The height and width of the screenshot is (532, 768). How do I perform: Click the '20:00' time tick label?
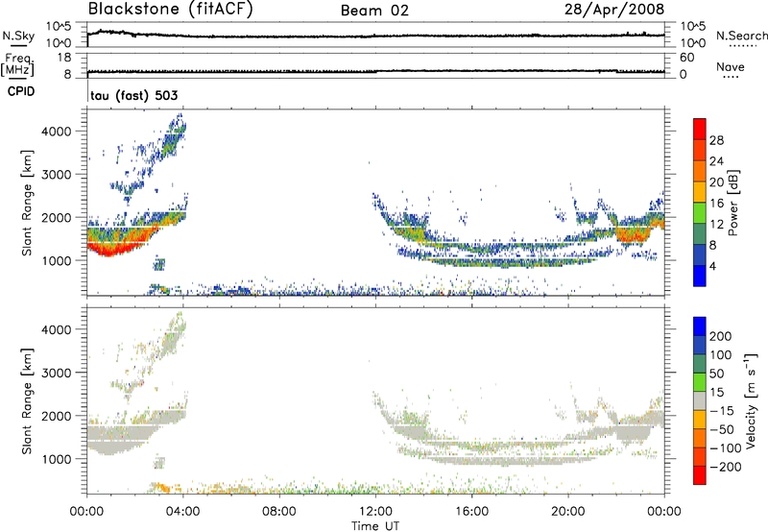[x=567, y=512]
